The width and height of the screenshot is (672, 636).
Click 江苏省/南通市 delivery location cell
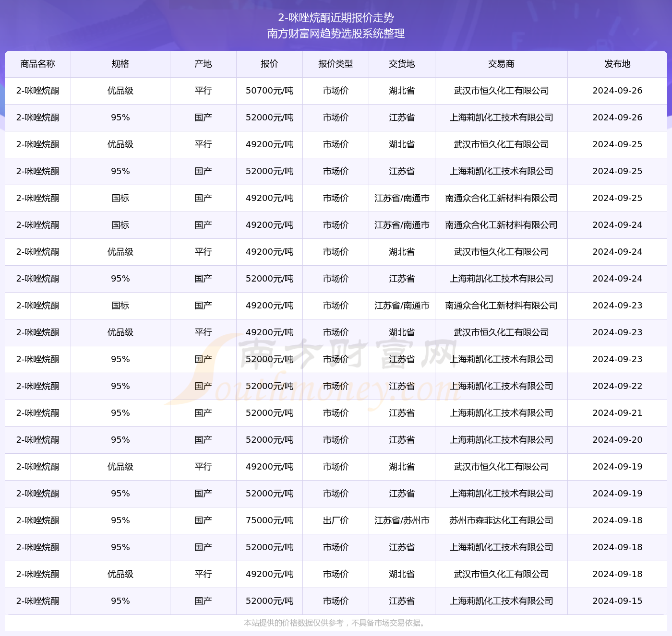point(402,198)
